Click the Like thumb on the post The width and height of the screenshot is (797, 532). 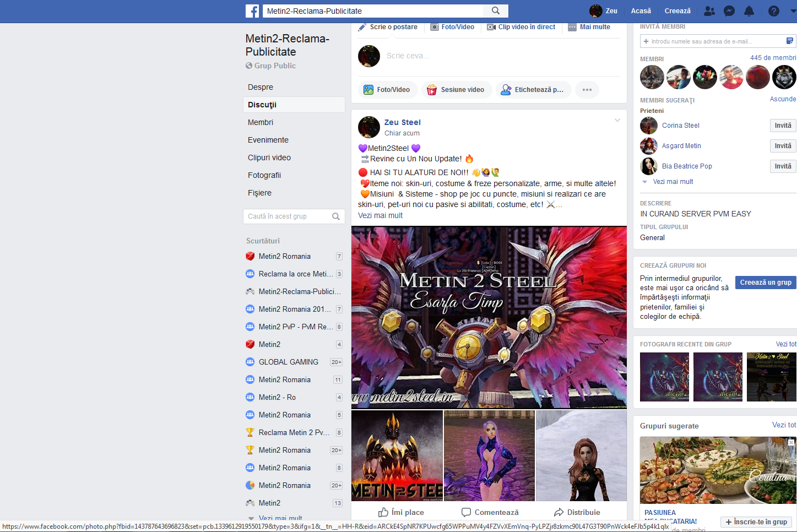pos(401,512)
